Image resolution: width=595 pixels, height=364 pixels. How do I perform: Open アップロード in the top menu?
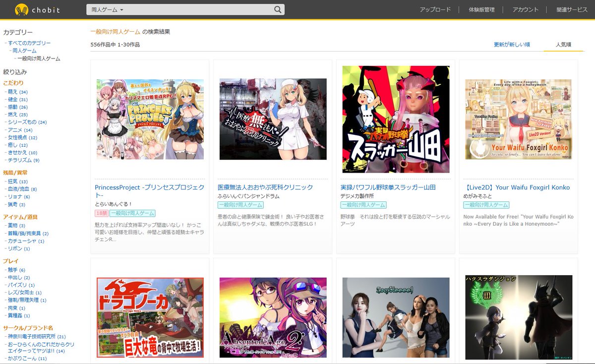435,9
